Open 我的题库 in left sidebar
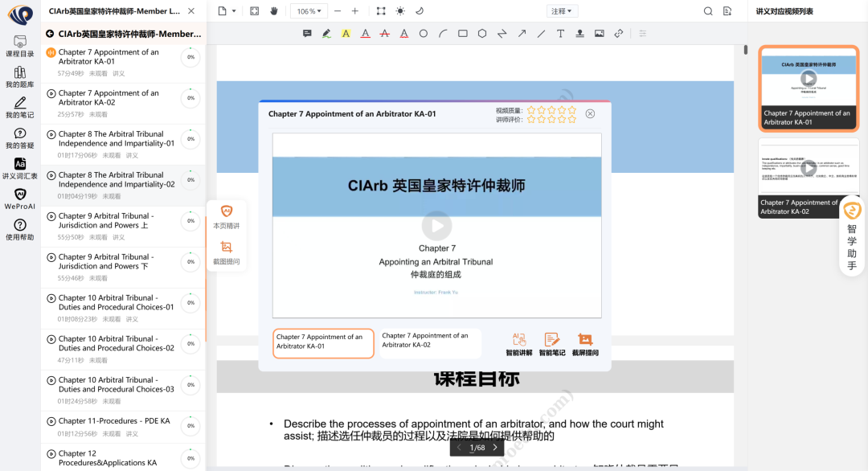The image size is (868, 471). [x=20, y=77]
